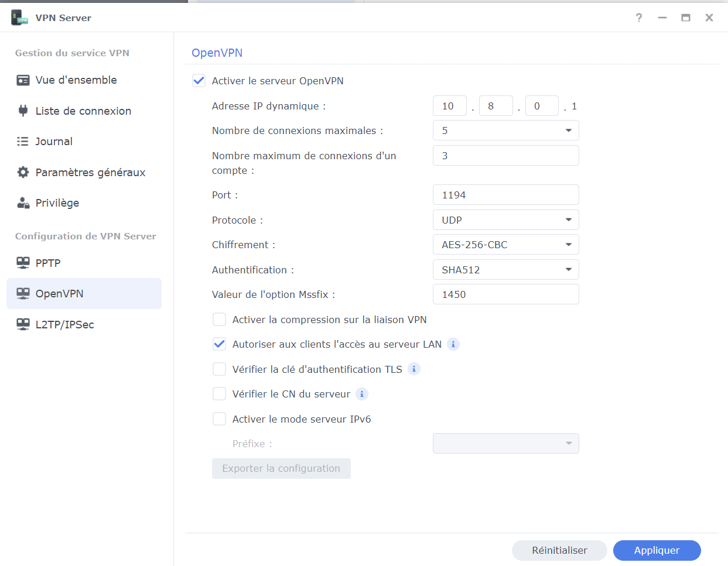Enable Vérifier le CN du serveur checkbox
The width and height of the screenshot is (728, 566).
(x=220, y=394)
